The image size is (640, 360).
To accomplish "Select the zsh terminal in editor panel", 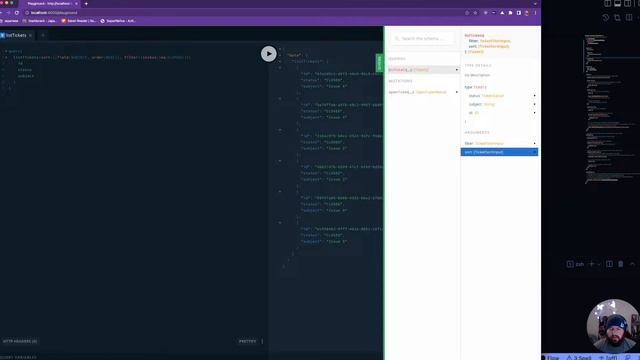I will [576, 264].
